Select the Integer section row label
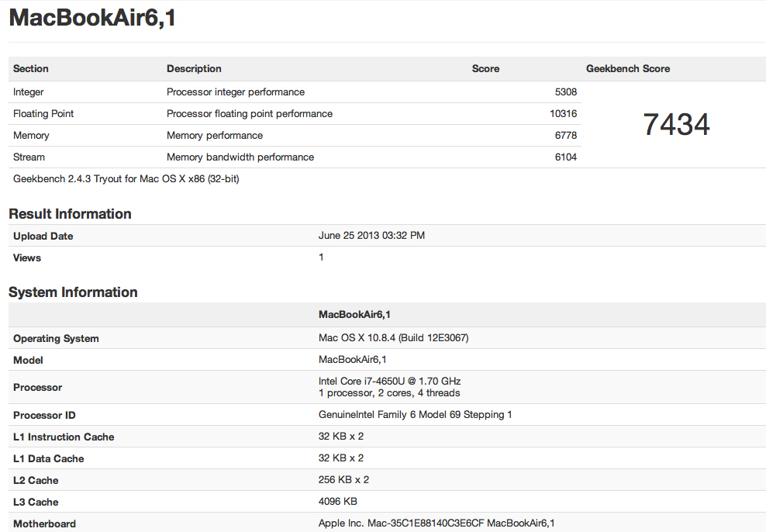This screenshot has height=532, width=766. point(29,92)
